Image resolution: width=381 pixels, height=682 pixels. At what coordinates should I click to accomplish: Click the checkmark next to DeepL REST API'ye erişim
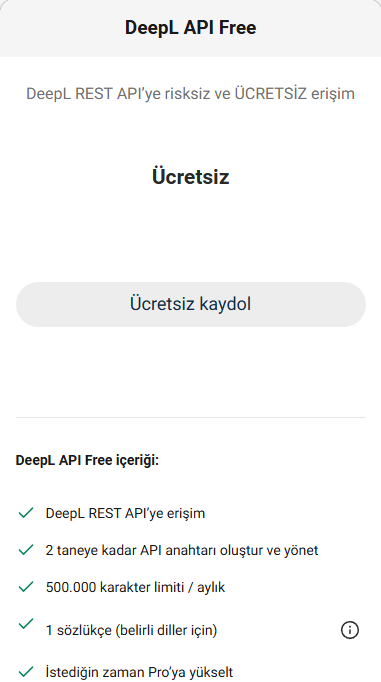click(26, 513)
